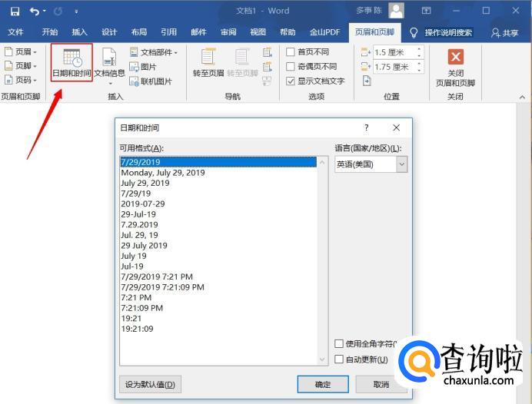
Task: Click the link to previous icon
Action: [267, 81]
